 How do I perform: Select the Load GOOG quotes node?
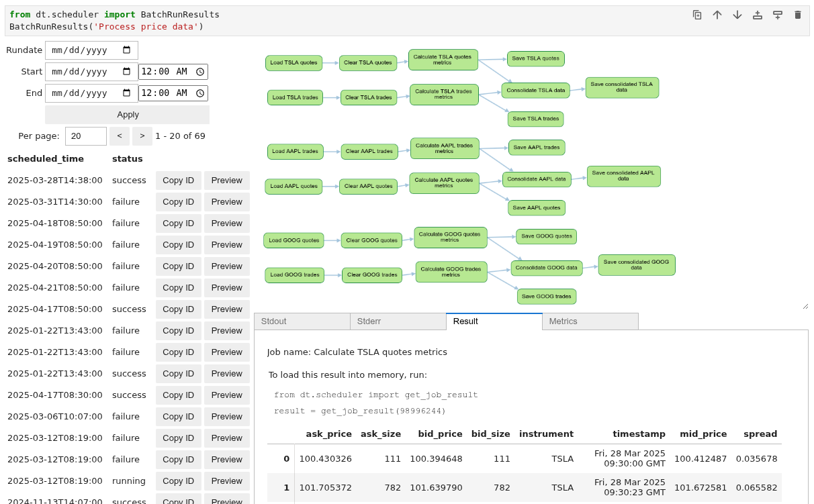pos(293,240)
